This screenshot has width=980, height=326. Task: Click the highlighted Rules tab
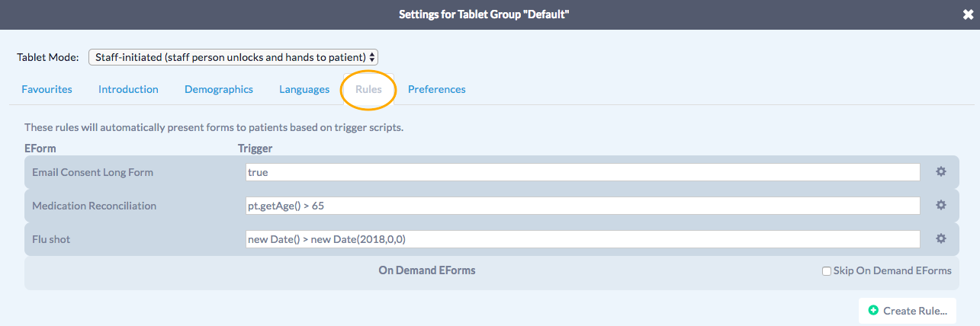(x=368, y=89)
